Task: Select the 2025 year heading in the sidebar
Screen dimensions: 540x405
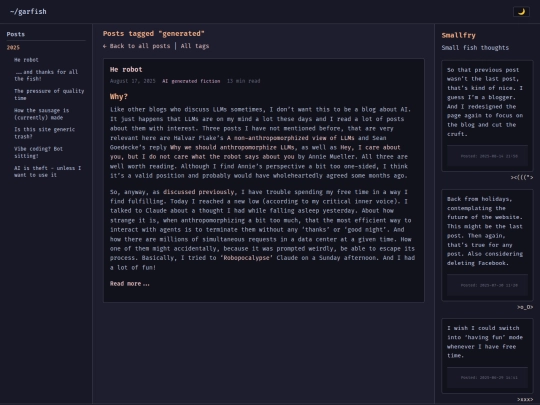Action: tap(13, 48)
